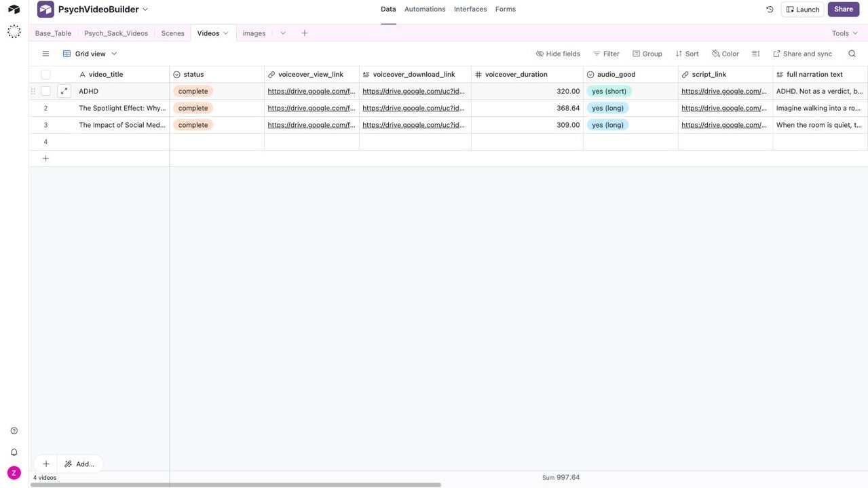Expand the ADHD record with arrows icon
This screenshot has width=868, height=488.
pyautogui.click(x=64, y=91)
